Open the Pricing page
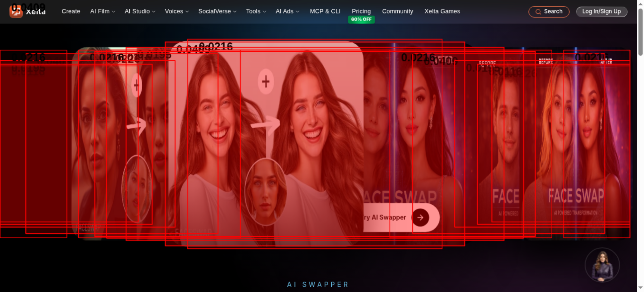This screenshot has height=292, width=644. click(361, 11)
